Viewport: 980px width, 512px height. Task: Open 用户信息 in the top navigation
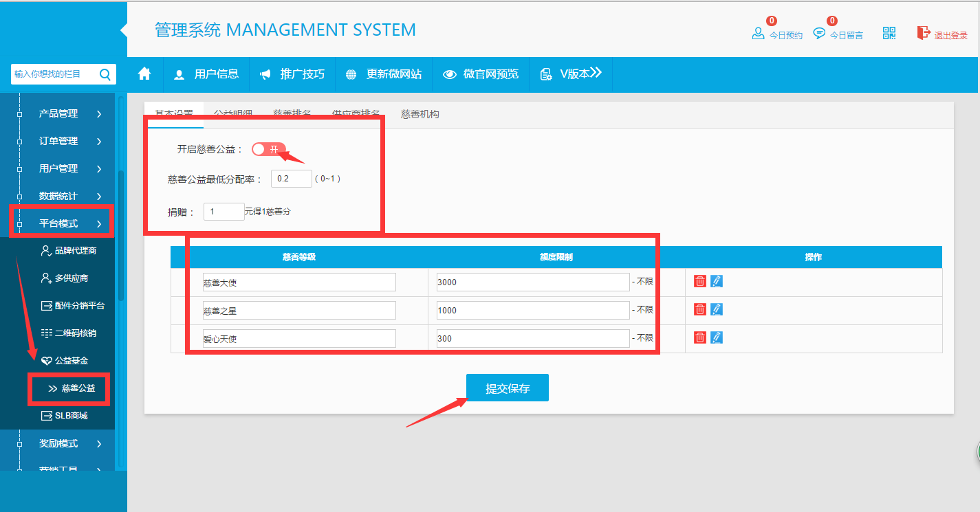(206, 74)
